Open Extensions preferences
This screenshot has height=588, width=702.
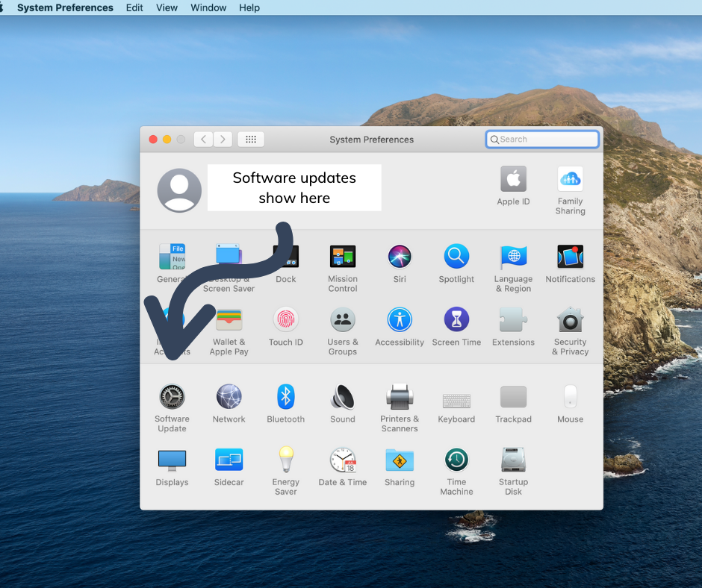point(513,319)
